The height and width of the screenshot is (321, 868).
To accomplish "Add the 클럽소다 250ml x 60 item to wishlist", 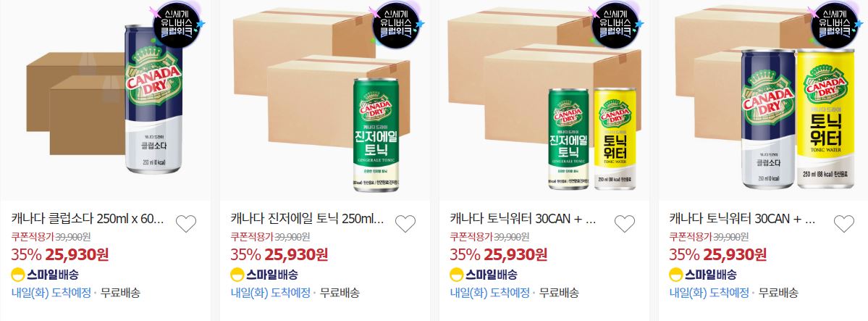I will click(186, 223).
